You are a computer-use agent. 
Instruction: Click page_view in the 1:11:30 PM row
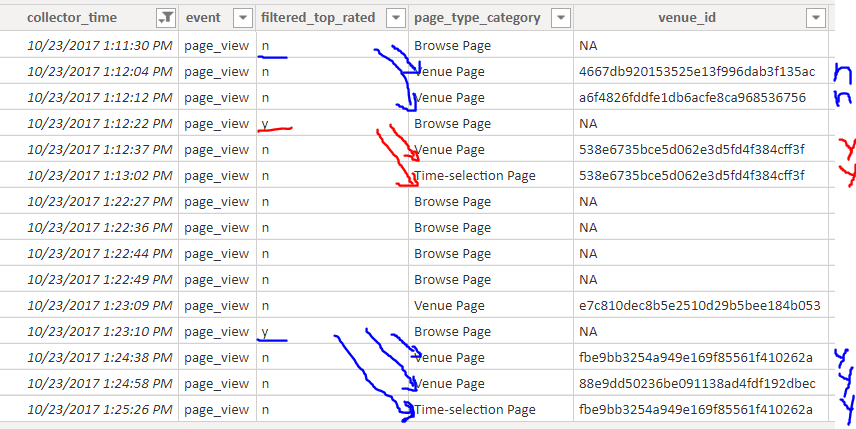(x=216, y=46)
